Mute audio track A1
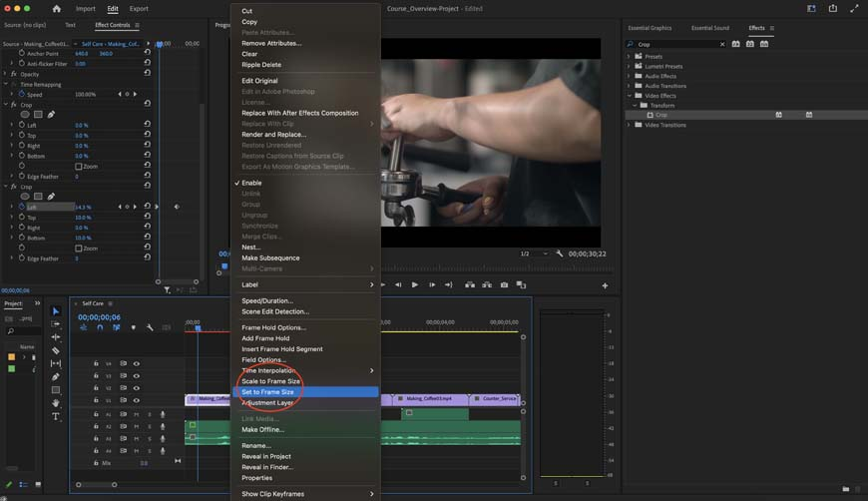This screenshot has height=501, width=868. (x=136, y=414)
